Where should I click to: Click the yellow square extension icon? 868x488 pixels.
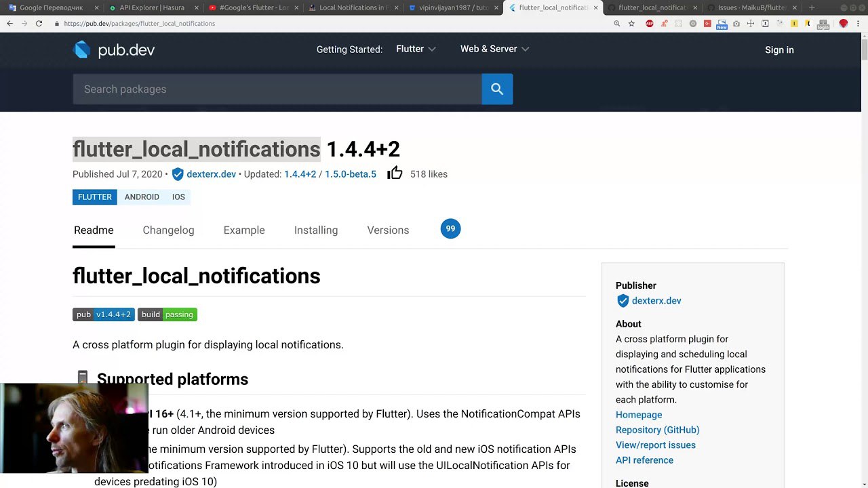click(x=794, y=23)
